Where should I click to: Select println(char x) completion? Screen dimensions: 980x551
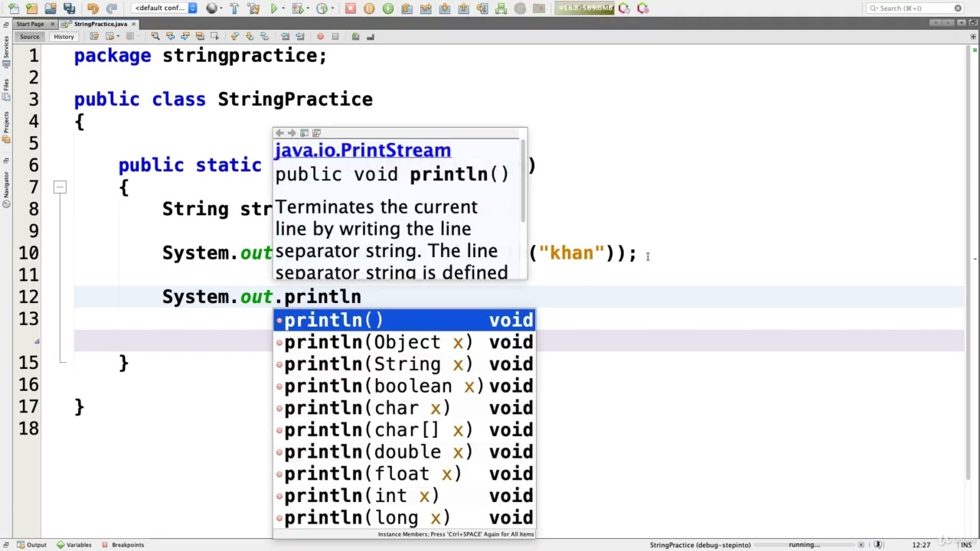pyautogui.click(x=404, y=408)
